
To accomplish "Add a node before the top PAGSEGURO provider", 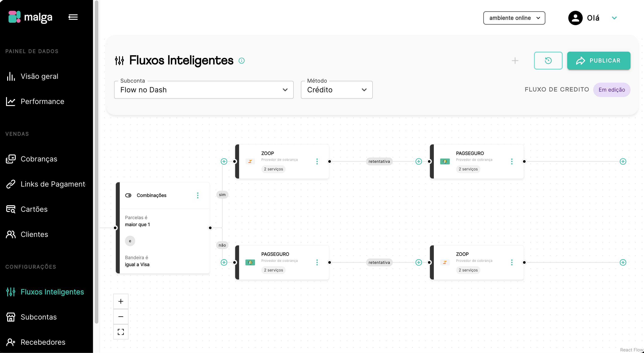I will (419, 161).
